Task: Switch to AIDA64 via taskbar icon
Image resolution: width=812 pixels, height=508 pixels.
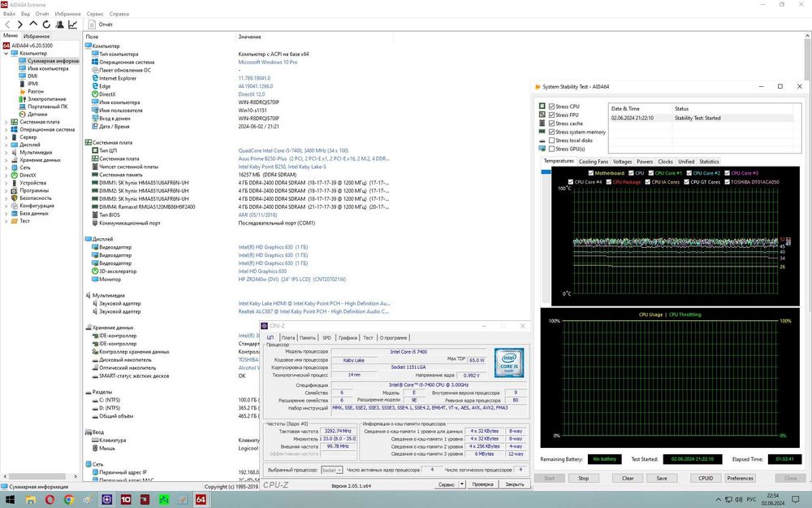Action: coord(201,500)
